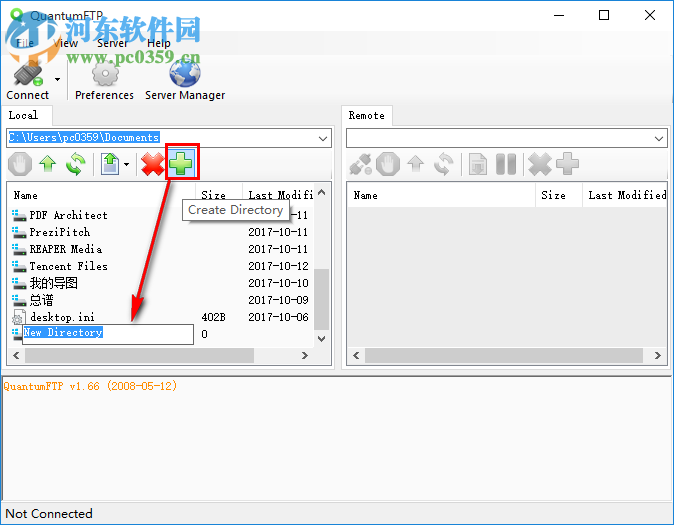
Task: Sort remote list by Name column
Action: click(442, 195)
